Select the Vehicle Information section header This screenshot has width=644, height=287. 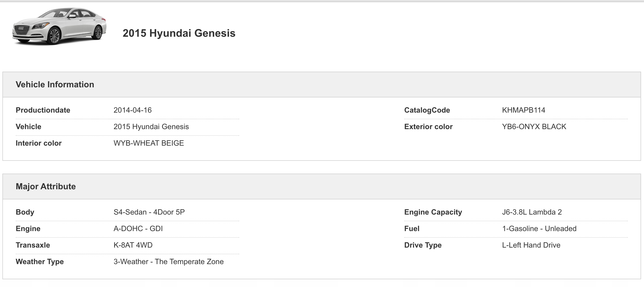(x=55, y=84)
